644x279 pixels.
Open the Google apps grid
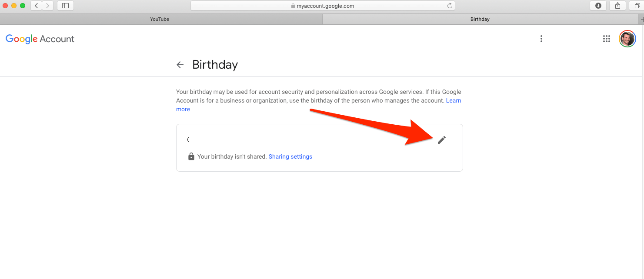(607, 39)
